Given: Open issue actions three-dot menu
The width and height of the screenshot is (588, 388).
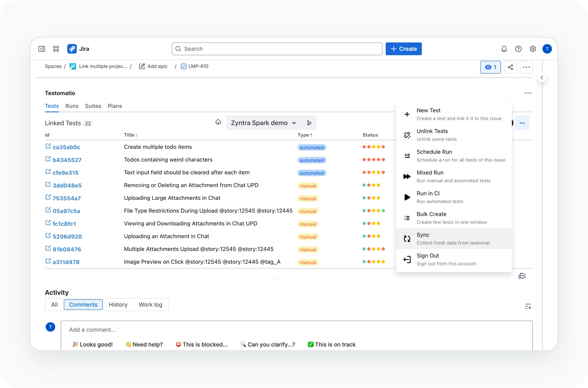Looking at the screenshot, I should pos(526,67).
